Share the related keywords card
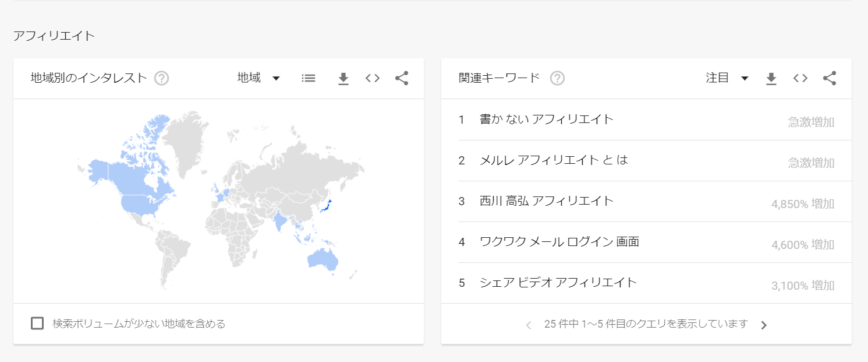Viewport: 868px width, 362px height. point(830,78)
